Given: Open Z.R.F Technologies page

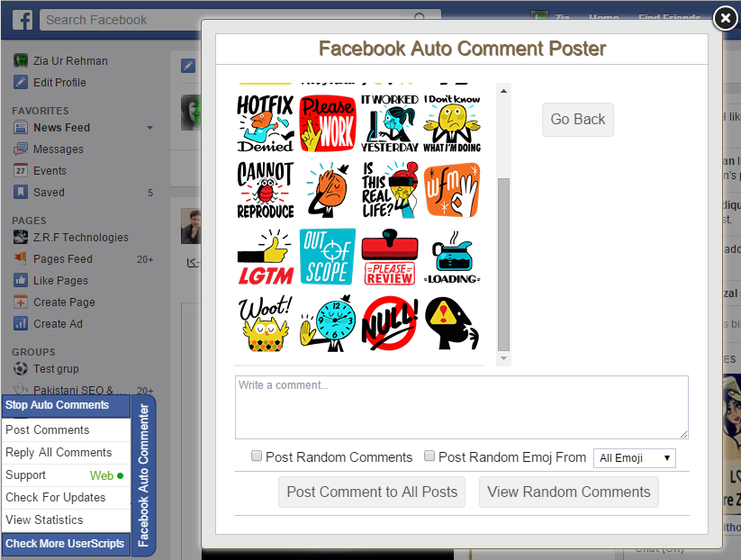Looking at the screenshot, I should click(x=81, y=237).
